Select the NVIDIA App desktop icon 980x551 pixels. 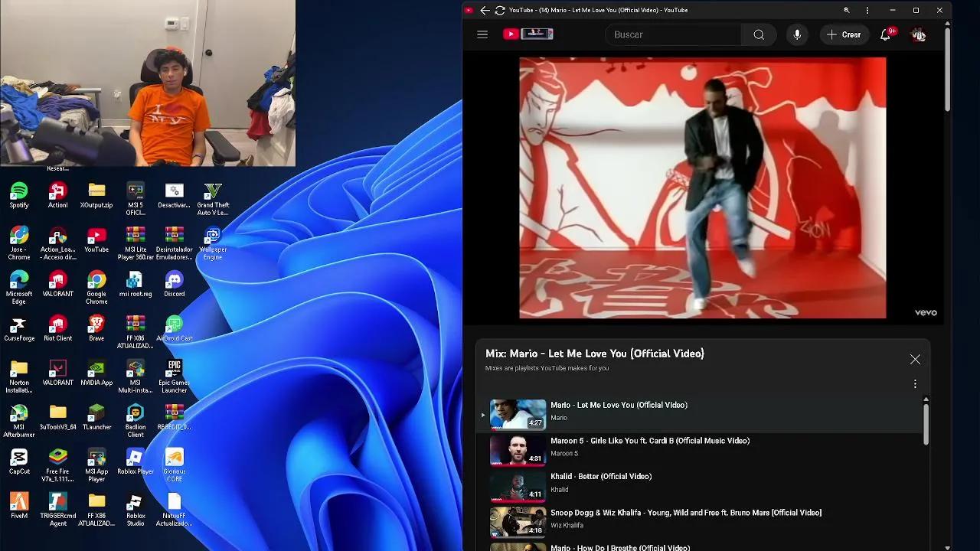(x=96, y=373)
